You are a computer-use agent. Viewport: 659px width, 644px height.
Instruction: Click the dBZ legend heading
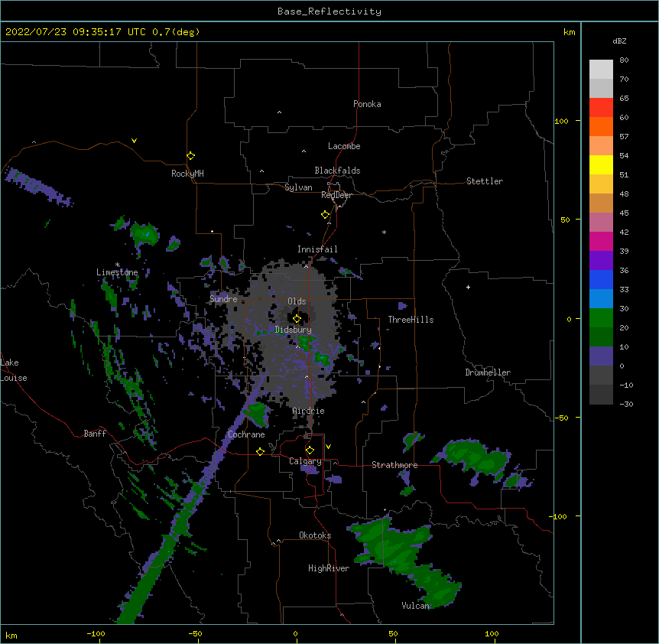coord(619,41)
